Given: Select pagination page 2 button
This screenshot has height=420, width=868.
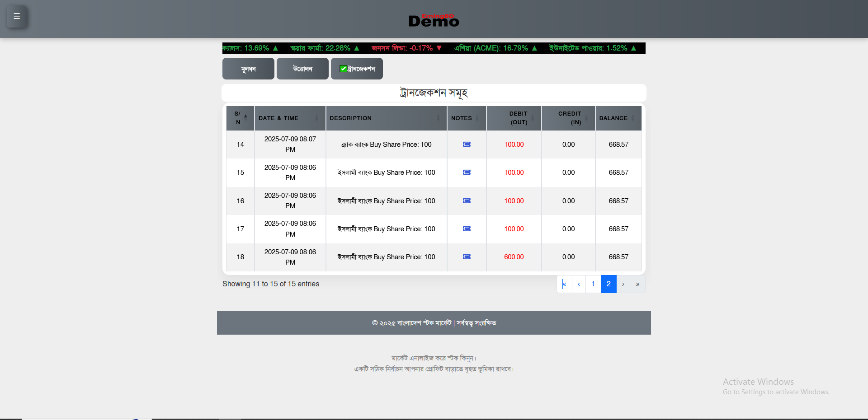Looking at the screenshot, I should (x=609, y=284).
